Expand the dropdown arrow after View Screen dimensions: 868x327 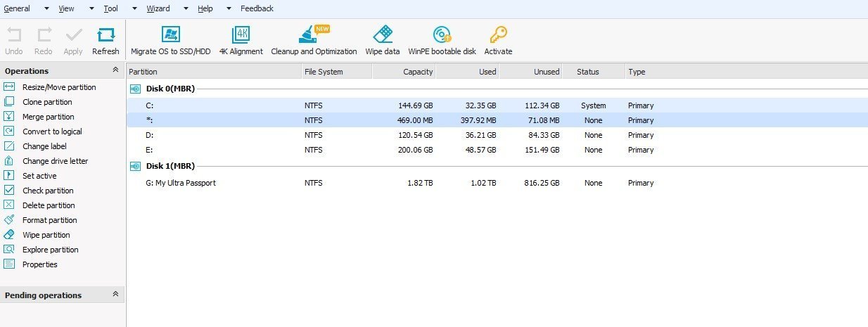click(91, 9)
